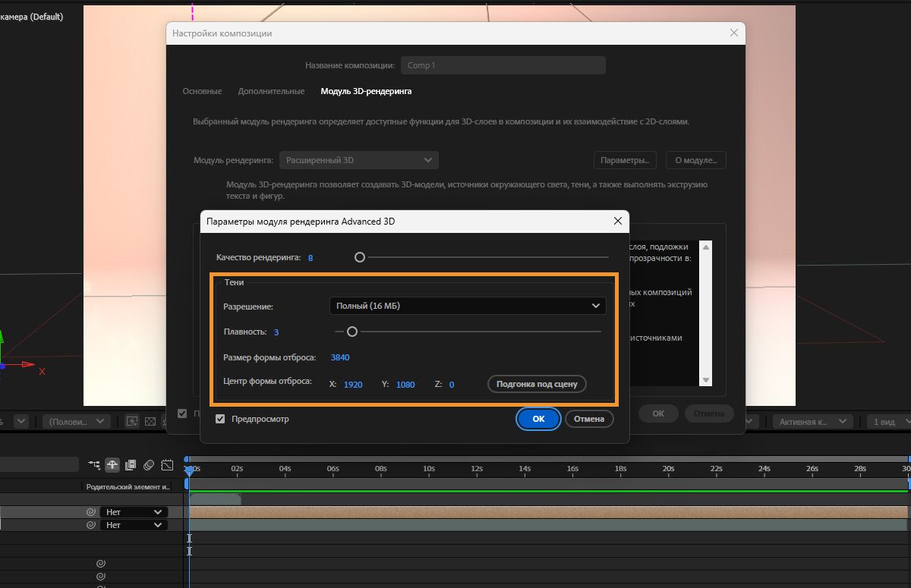Enable frame blending for the timeline
The height and width of the screenshot is (588, 911).
[x=131, y=464]
